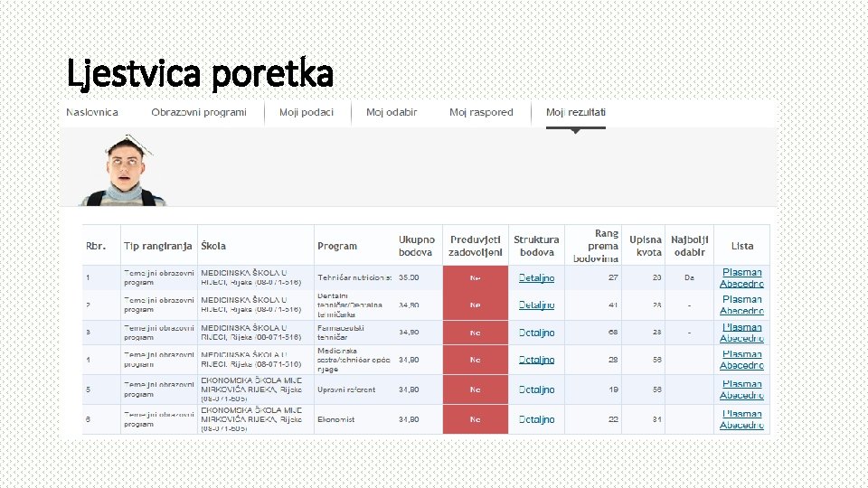Switch to Obrazovni programi tab
This screenshot has width=868, height=488.
pos(199,112)
